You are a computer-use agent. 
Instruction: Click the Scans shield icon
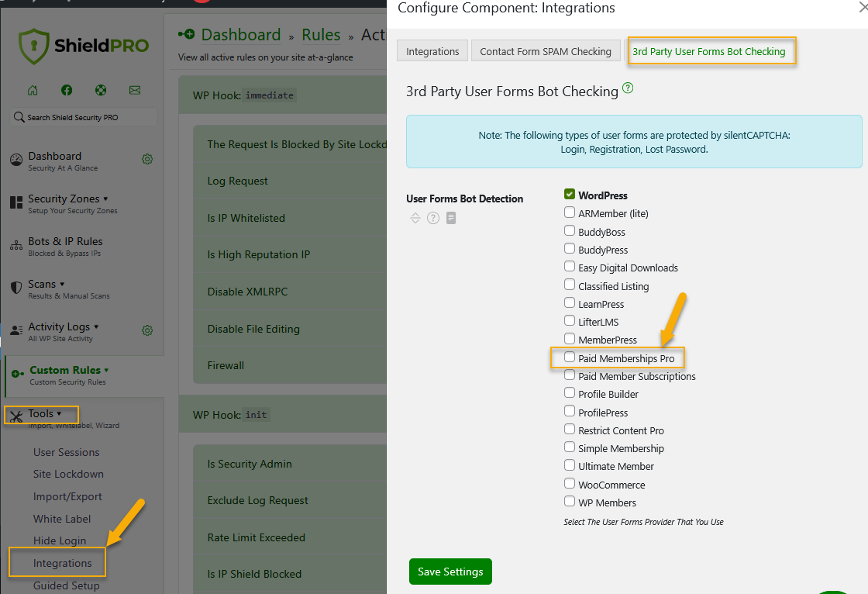tap(16, 288)
